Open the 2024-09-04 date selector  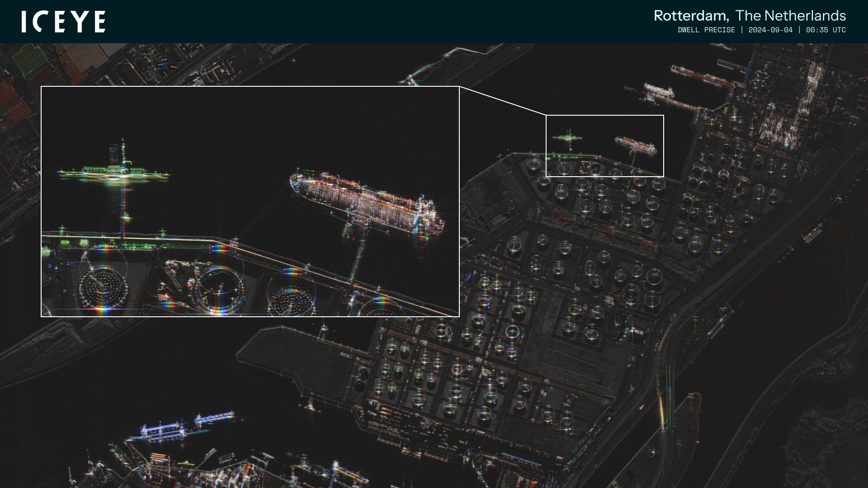click(771, 30)
